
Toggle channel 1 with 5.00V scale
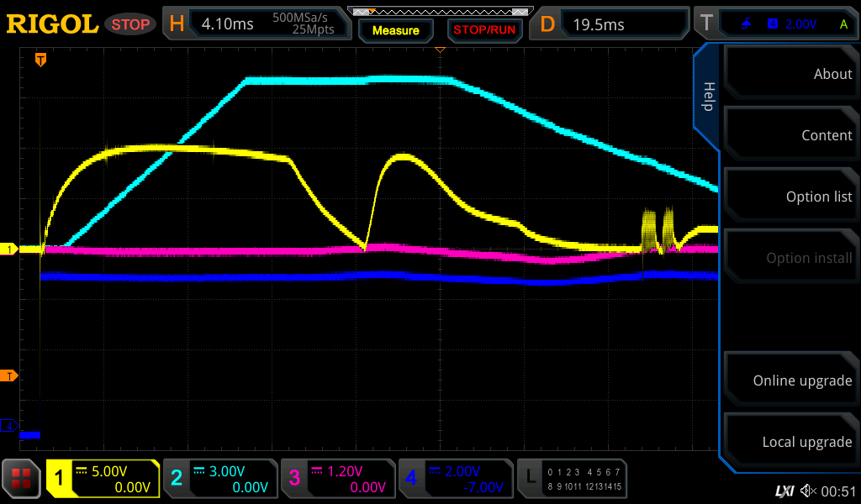tap(103, 479)
